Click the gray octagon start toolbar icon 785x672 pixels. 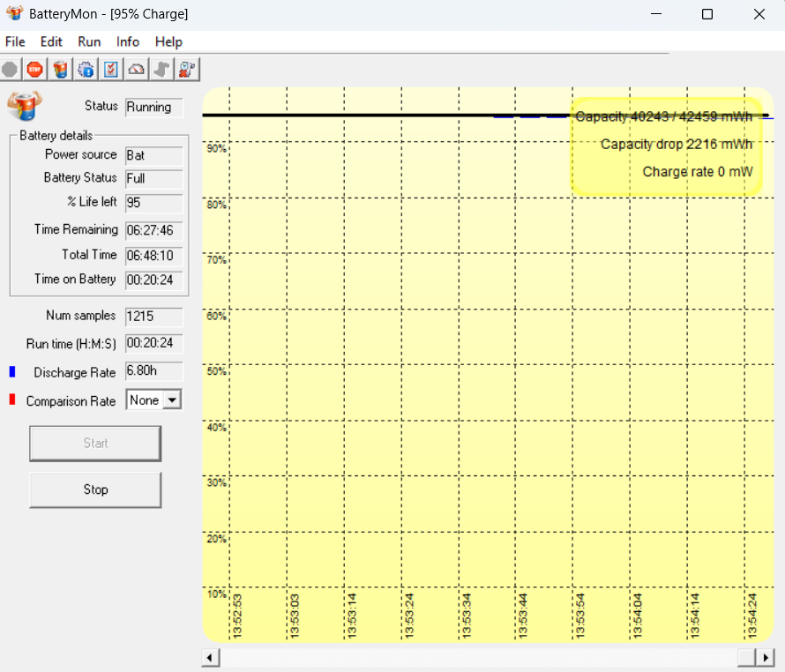pos(10,69)
